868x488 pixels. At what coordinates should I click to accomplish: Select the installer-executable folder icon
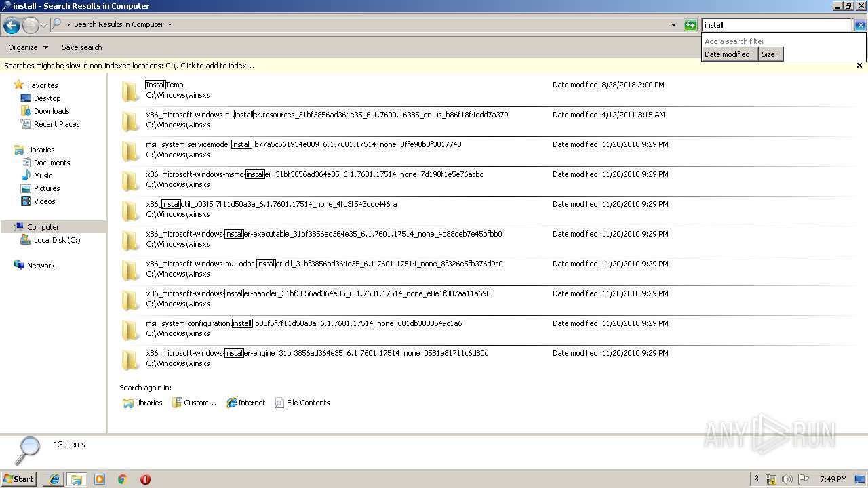tap(131, 241)
